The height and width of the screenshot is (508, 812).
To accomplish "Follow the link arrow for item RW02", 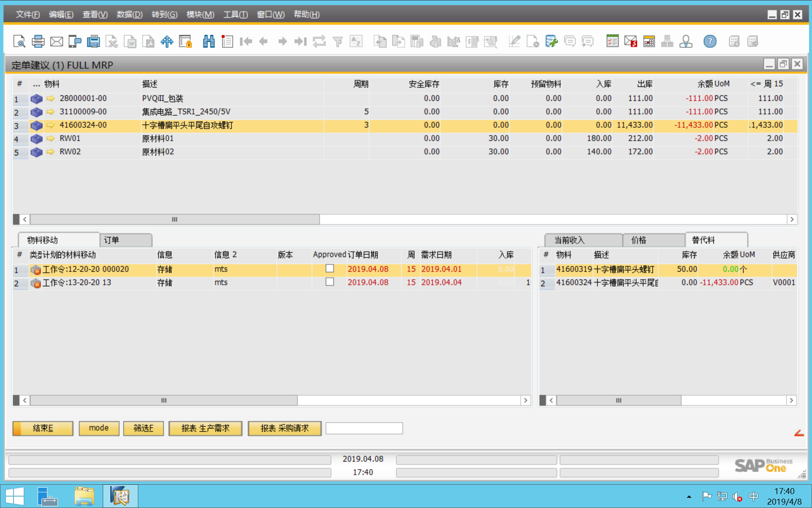I will (x=50, y=152).
